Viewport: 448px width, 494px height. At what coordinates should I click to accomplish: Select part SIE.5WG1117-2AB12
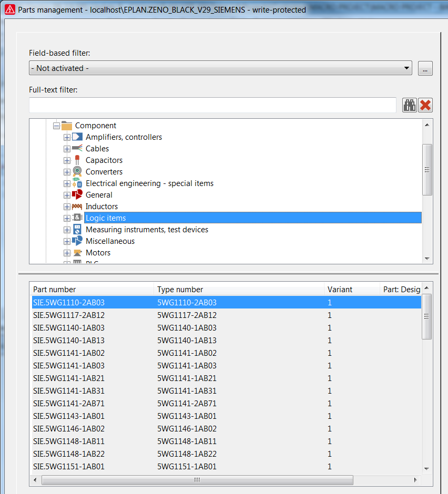click(x=69, y=315)
